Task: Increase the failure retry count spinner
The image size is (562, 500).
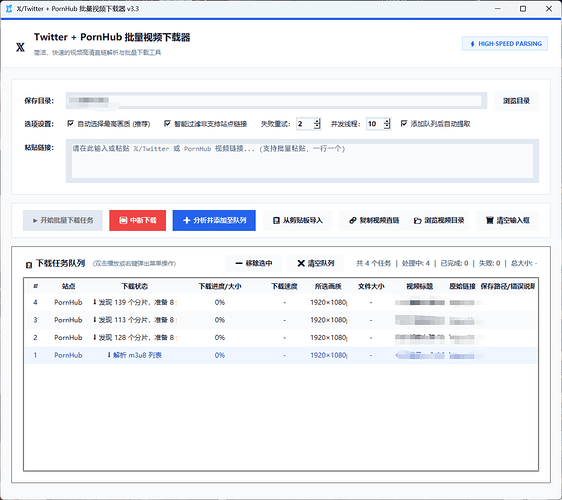Action: coord(317,121)
